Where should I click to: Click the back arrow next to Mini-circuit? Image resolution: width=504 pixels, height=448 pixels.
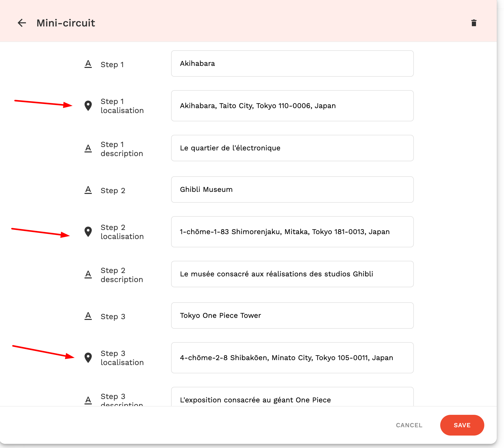click(22, 23)
